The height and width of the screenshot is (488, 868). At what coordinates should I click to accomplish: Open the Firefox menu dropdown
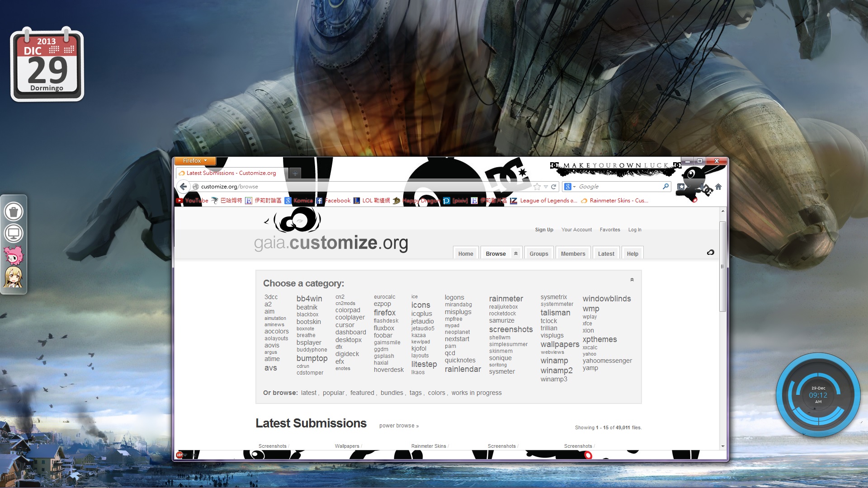coord(195,161)
